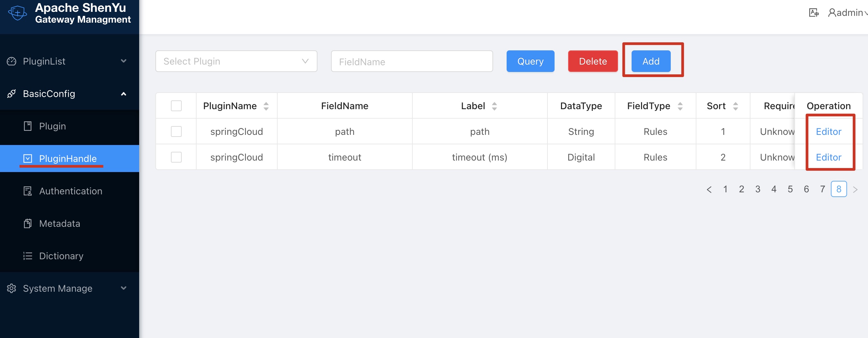The height and width of the screenshot is (338, 868).
Task: Select the Dictionary list icon
Action: [28, 256]
